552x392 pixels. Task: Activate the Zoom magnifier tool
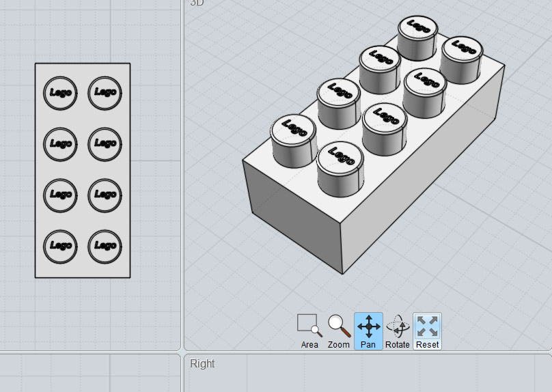click(x=339, y=331)
